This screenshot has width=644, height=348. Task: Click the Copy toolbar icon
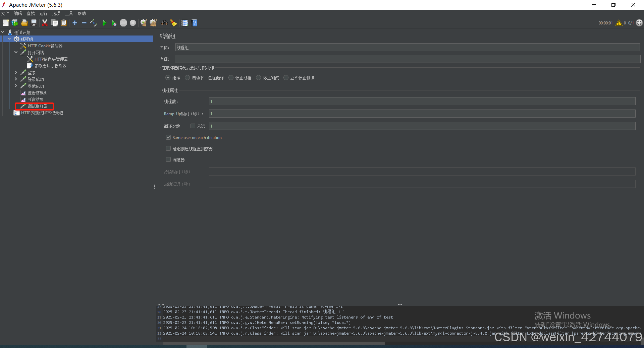coord(54,23)
